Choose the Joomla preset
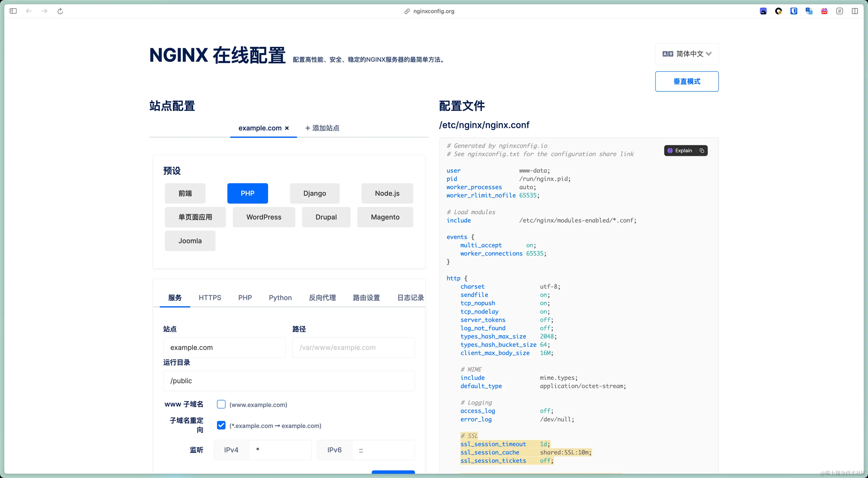The height and width of the screenshot is (478, 868). click(x=190, y=241)
